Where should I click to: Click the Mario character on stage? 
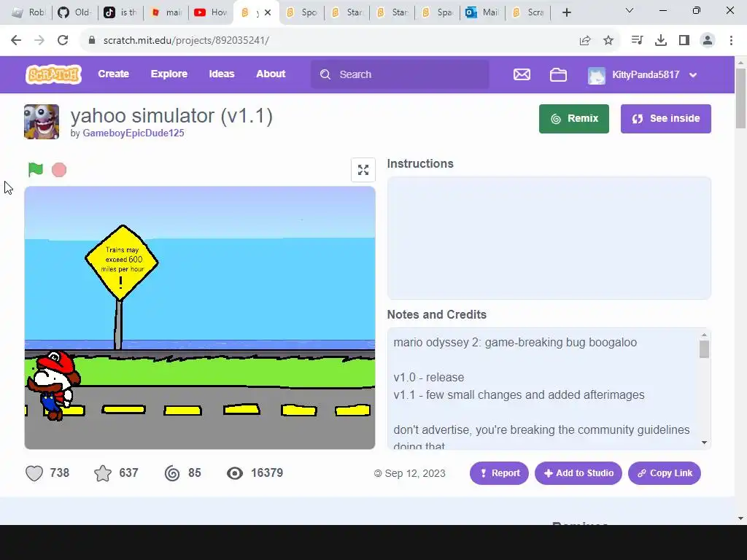53,385
